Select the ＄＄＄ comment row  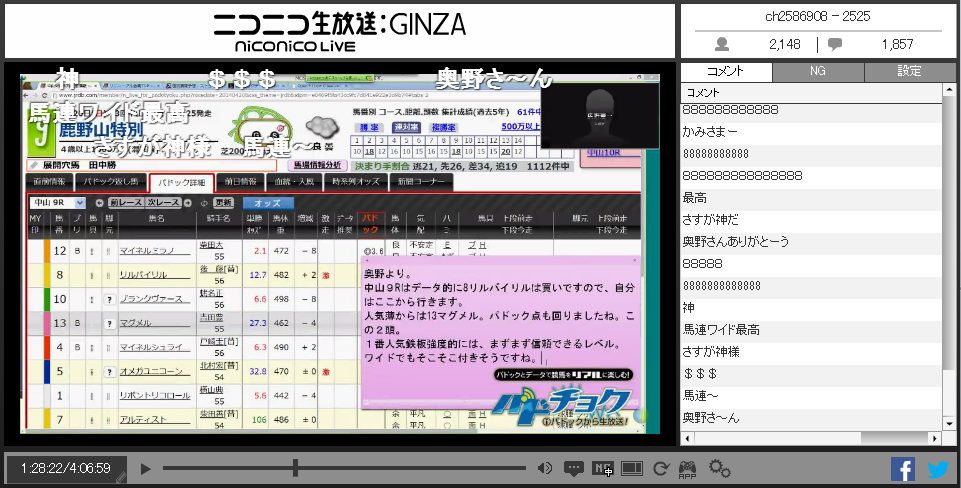tap(811, 374)
